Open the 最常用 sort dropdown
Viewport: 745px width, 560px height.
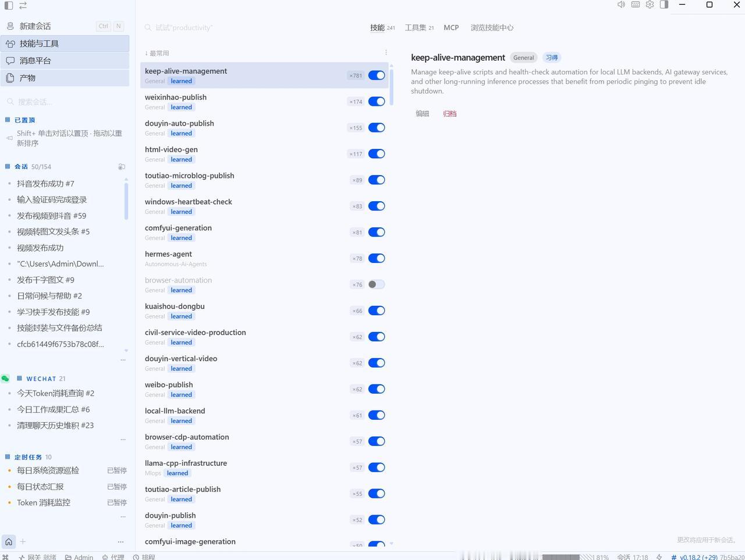(x=157, y=53)
